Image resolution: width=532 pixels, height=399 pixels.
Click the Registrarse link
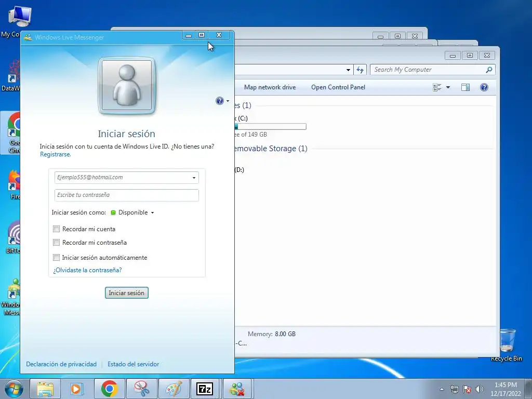point(55,154)
